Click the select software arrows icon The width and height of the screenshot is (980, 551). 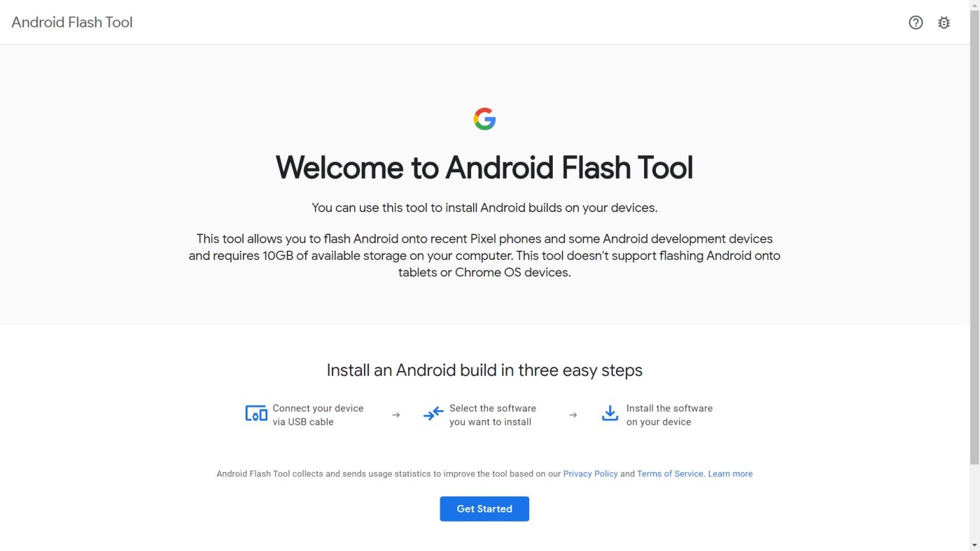point(433,414)
